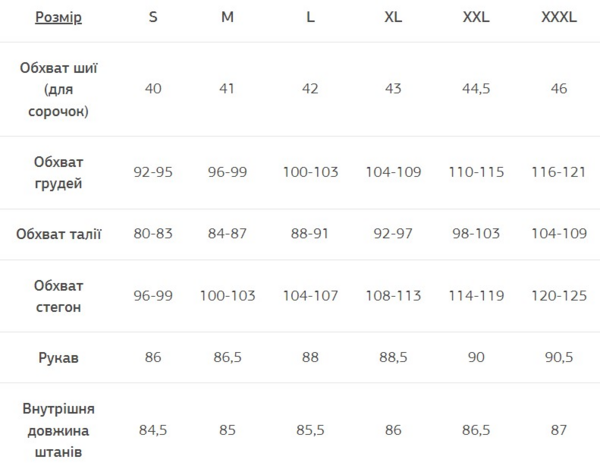
Task: Click the XL size column header
Action: [x=394, y=18]
